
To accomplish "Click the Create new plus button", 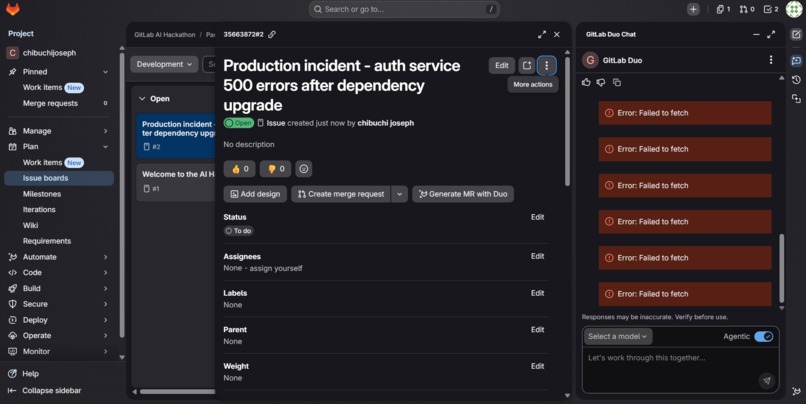I will point(693,9).
